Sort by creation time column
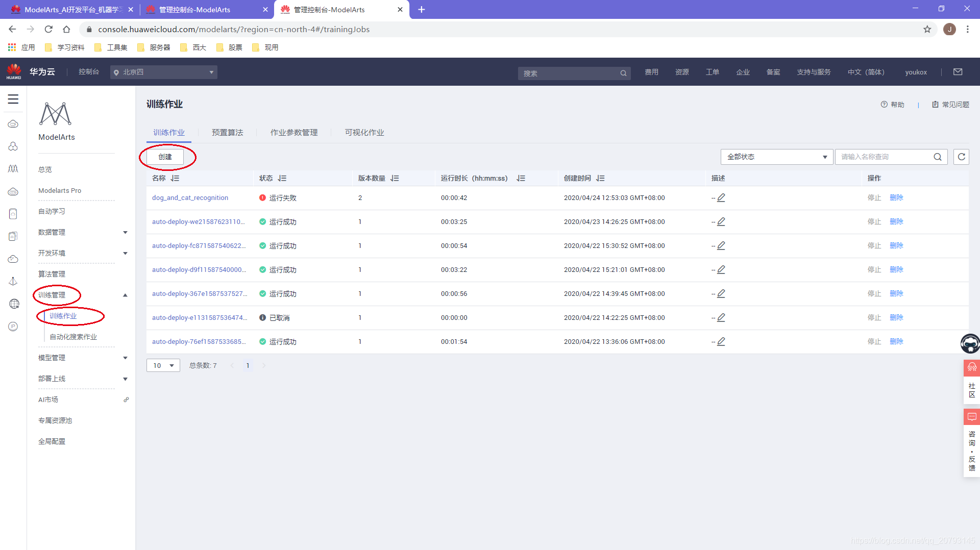The image size is (980, 550). coord(600,178)
